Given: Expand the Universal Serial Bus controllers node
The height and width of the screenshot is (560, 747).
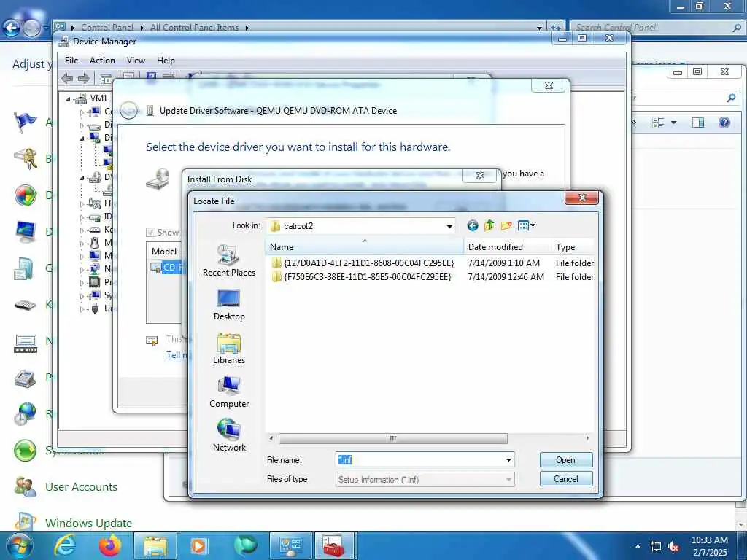Looking at the screenshot, I should coord(82,309).
